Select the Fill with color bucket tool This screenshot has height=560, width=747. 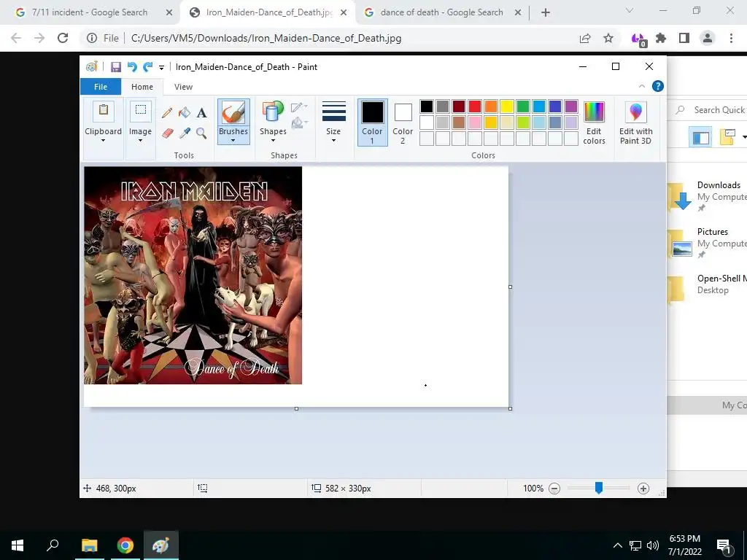pyautogui.click(x=185, y=112)
